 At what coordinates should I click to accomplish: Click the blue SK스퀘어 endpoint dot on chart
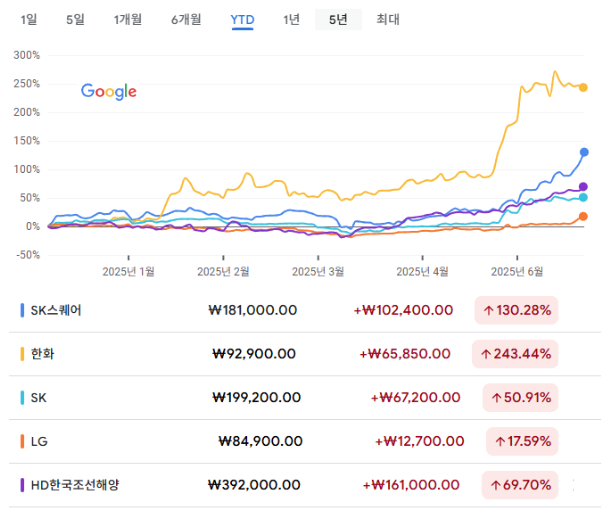click(584, 152)
